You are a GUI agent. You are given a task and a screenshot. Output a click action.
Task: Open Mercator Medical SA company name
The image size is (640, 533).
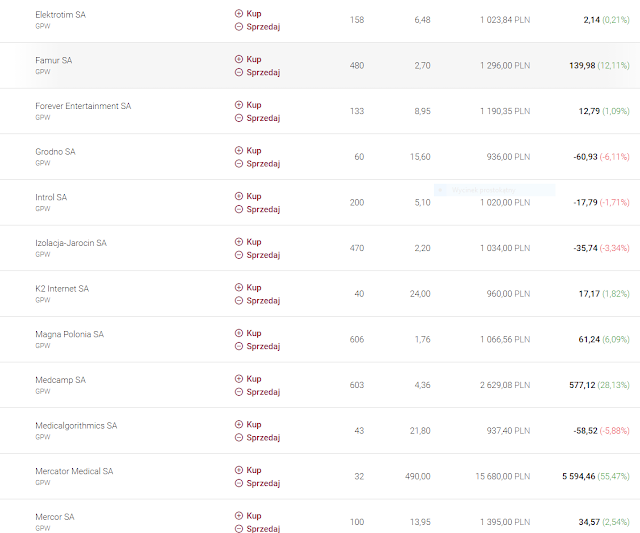74,472
